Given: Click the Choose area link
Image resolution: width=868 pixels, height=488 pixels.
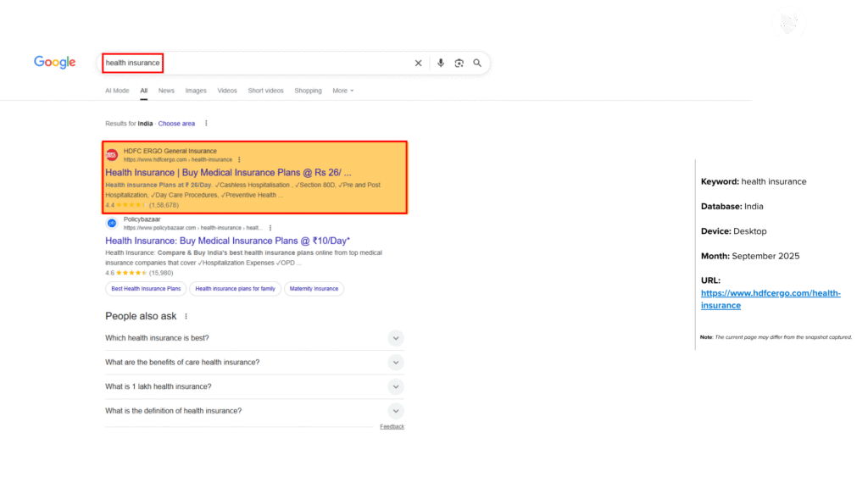Looking at the screenshot, I should click(176, 124).
